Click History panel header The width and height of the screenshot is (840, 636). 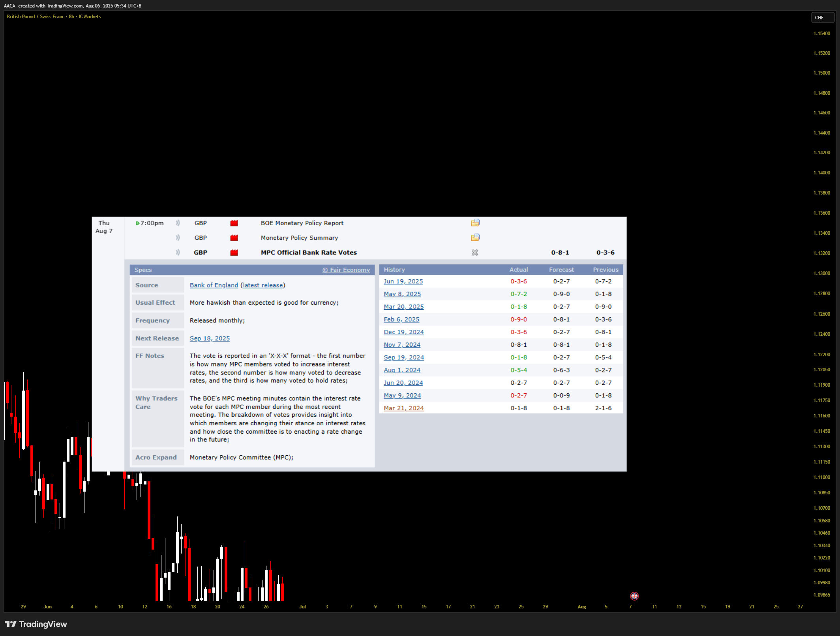tap(501, 269)
